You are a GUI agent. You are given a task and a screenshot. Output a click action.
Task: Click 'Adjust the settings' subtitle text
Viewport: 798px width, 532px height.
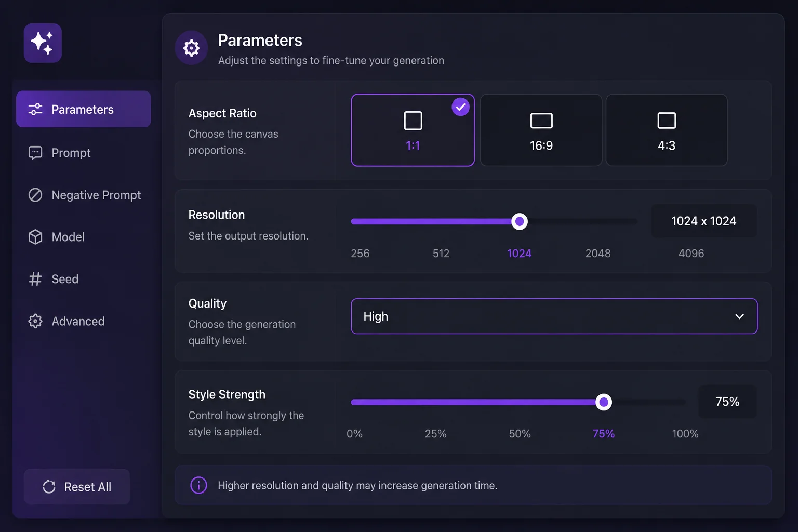331,60
